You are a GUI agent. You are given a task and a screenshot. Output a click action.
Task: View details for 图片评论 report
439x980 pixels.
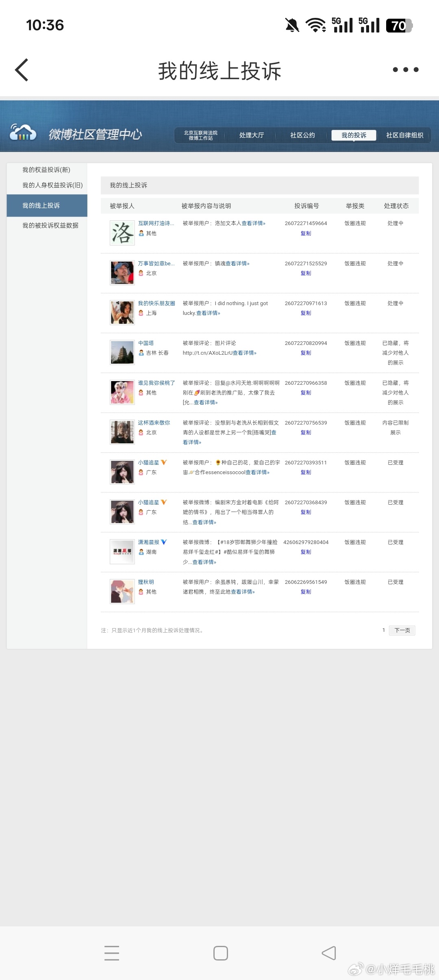(244, 353)
